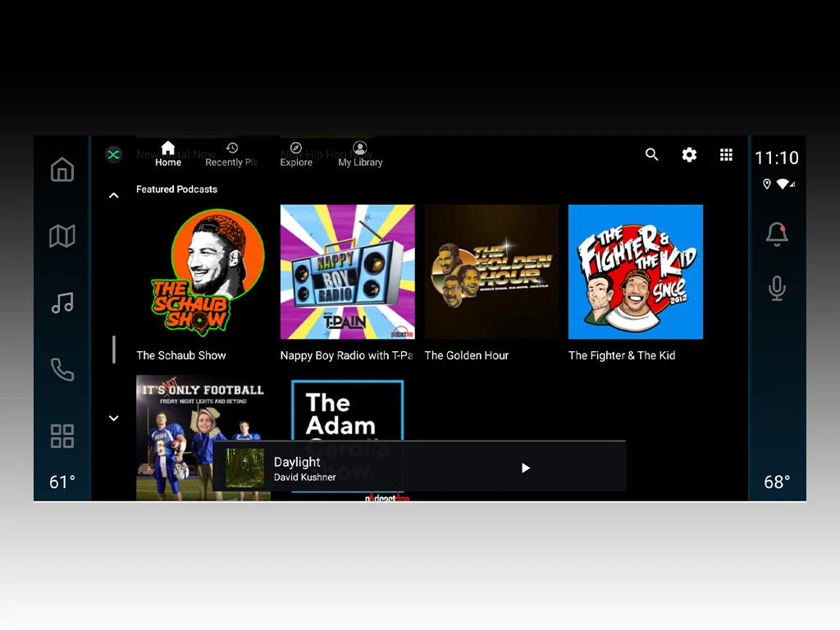Open notifications bell icon

coord(776,235)
